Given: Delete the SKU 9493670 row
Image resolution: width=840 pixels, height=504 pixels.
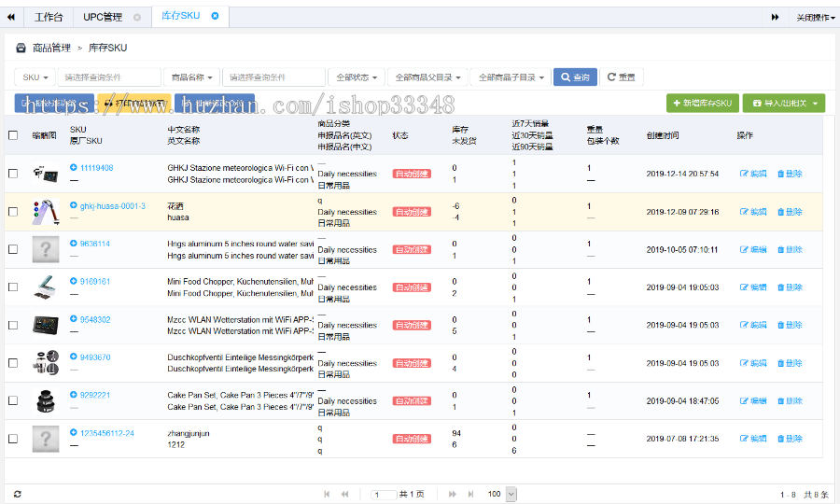Looking at the screenshot, I should [x=790, y=363].
